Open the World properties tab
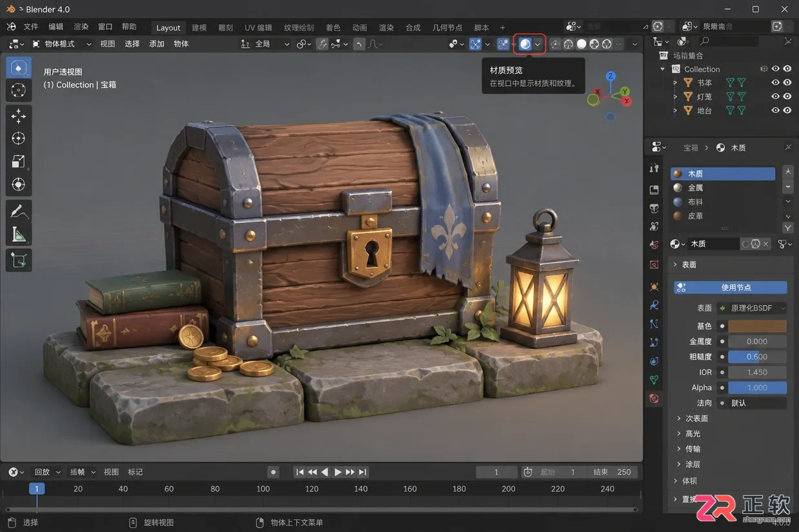The height and width of the screenshot is (532, 799). pyautogui.click(x=654, y=246)
